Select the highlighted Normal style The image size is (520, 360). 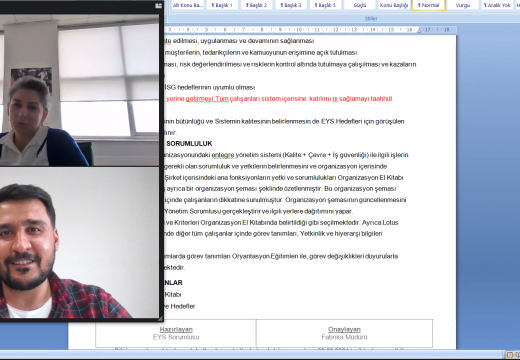tap(428, 5)
